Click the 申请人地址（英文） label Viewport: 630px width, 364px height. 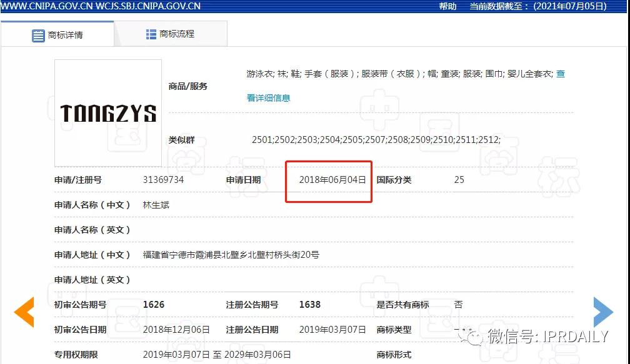tap(92, 280)
